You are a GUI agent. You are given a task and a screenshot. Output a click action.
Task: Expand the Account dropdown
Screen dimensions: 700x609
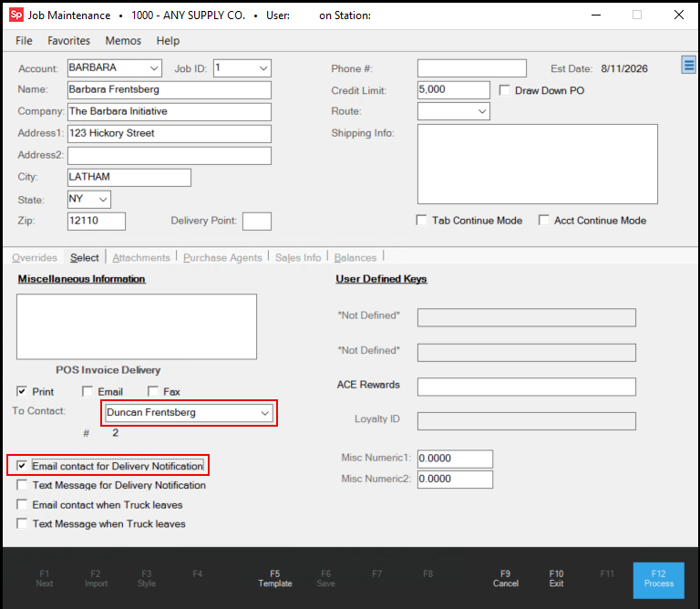click(154, 68)
